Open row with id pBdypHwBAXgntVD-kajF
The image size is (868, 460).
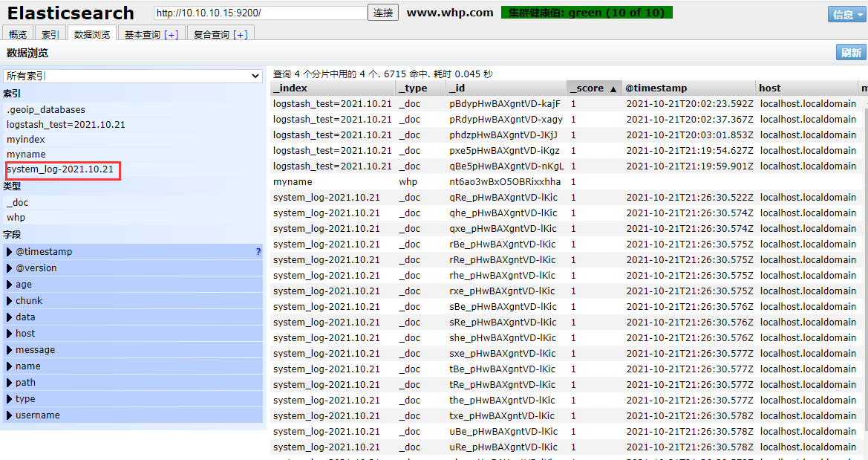(505, 103)
